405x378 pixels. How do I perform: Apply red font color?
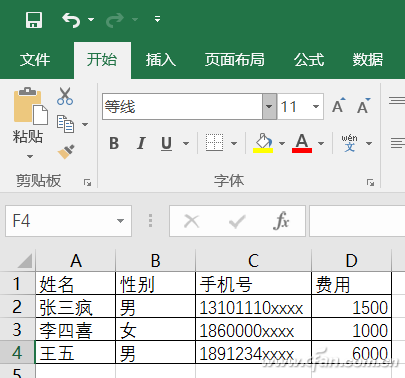pyautogui.click(x=302, y=143)
